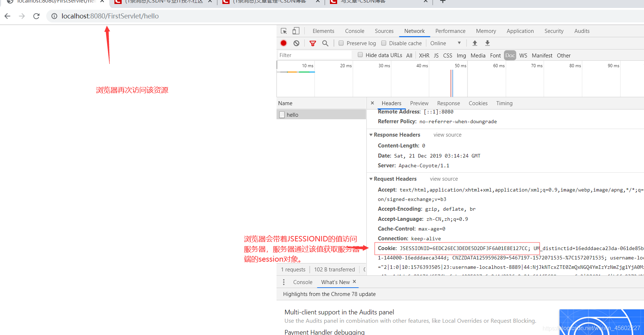Stop recording the network log
The image size is (644, 335).
point(284,43)
